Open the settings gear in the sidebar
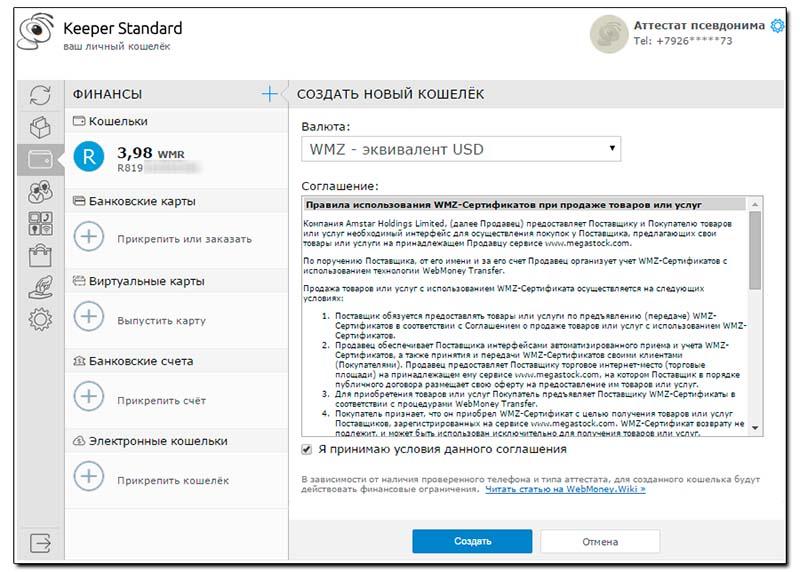 [x=40, y=319]
